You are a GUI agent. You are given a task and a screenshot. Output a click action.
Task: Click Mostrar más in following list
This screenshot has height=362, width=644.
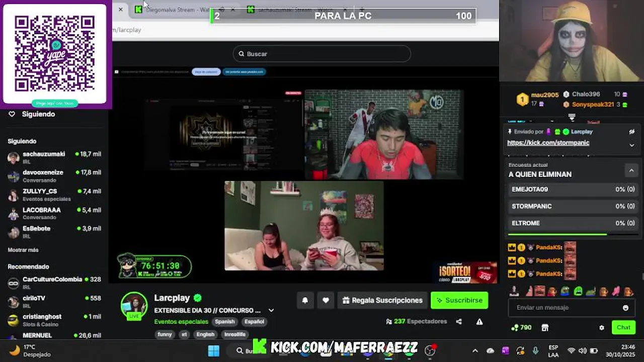(23, 250)
